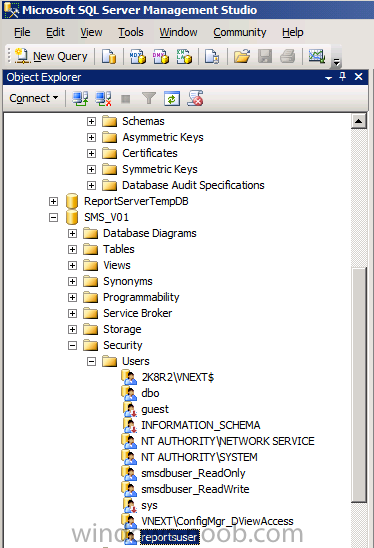Click the SMS_V01 database cylinder icon

[x=72, y=218]
